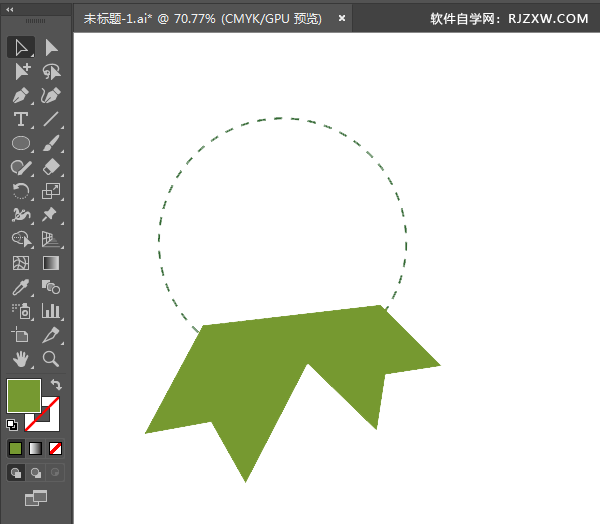This screenshot has width=600, height=524.
Task: Select the Eyedropper tool
Action: tap(21, 287)
